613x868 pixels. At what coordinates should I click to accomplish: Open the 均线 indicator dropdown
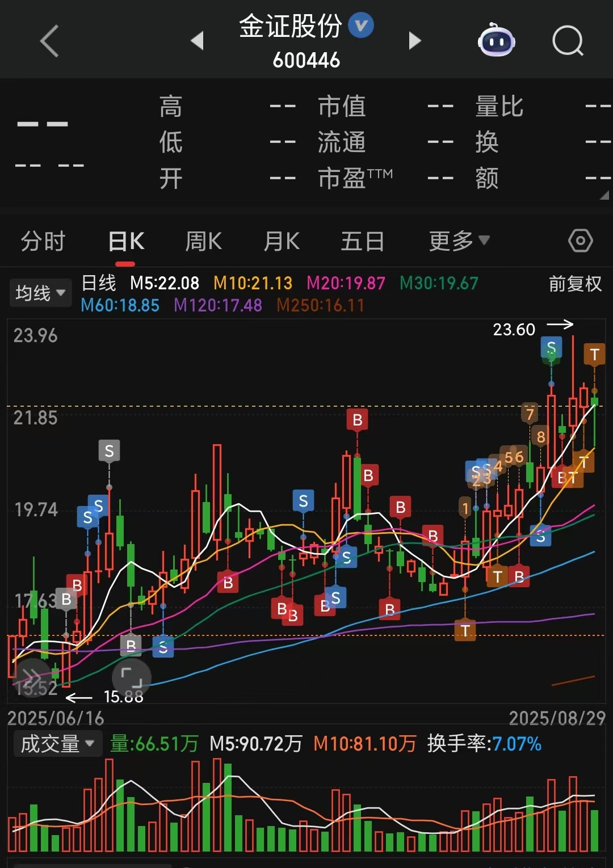pos(40,293)
